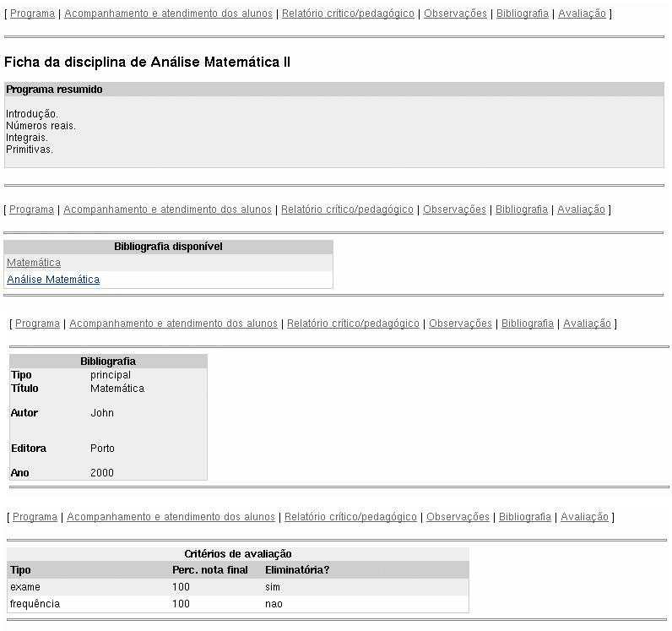Click Observações link just above Critérios de avaliação
Screen dimensions: 672x631
click(458, 517)
